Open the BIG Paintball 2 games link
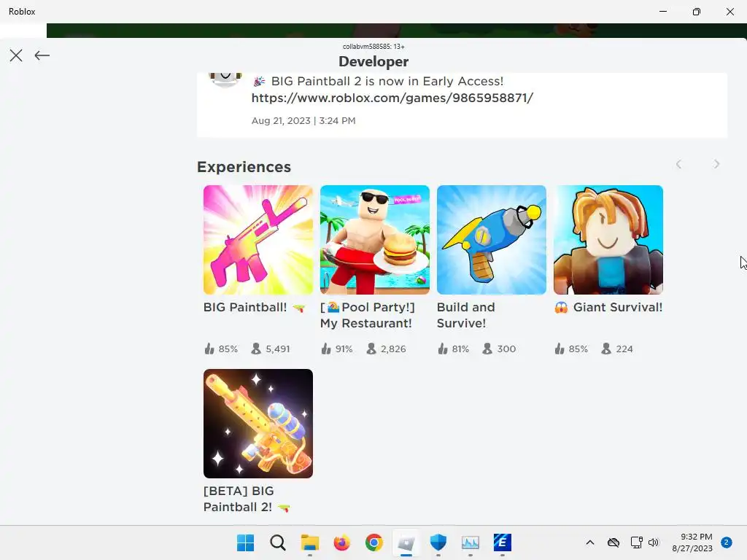 point(392,98)
